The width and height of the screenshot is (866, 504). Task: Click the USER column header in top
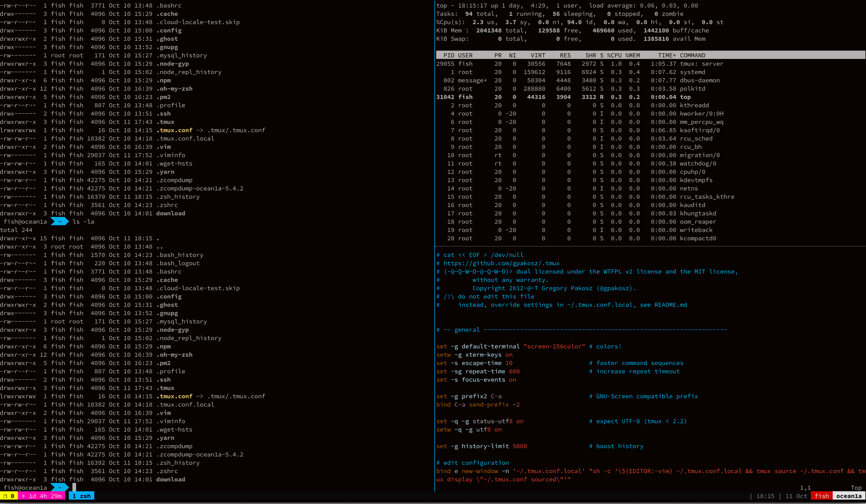click(465, 55)
